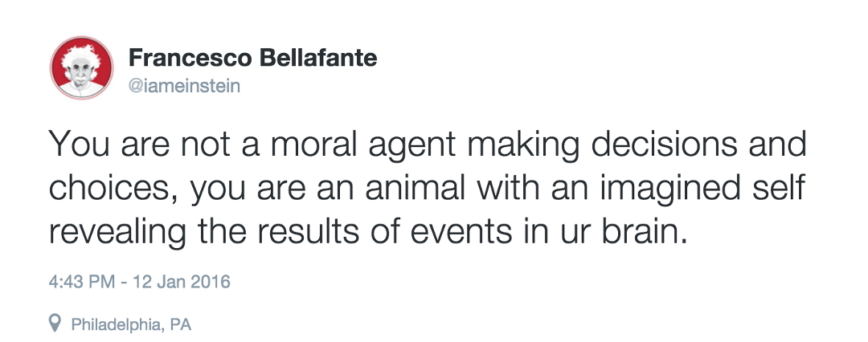Click the words 'imagined self' in tweet
Viewport: 868px width, 342px height.
coord(702,189)
